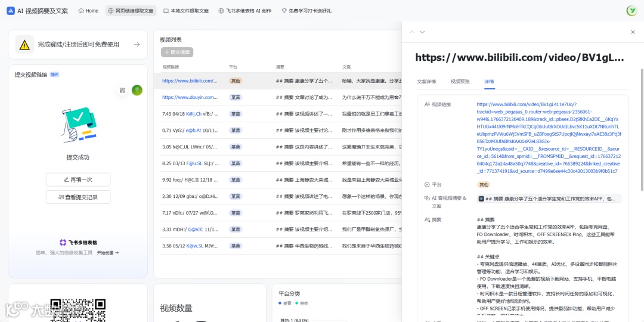Viewport: 644px width, 322px height.
Task: Go to the next record with down chevron
Action: coord(422,32)
